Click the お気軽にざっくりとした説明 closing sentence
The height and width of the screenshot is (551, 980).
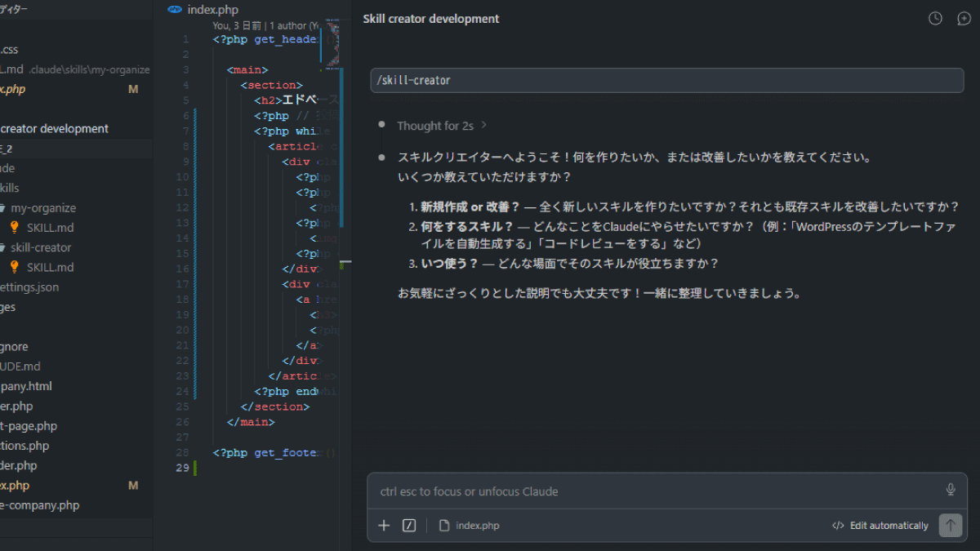point(599,292)
